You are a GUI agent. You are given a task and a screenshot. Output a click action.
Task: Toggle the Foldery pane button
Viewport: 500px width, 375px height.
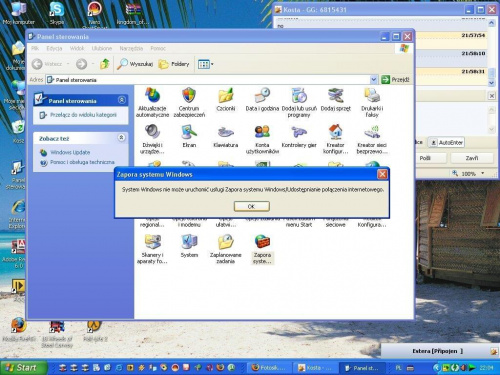(x=174, y=64)
